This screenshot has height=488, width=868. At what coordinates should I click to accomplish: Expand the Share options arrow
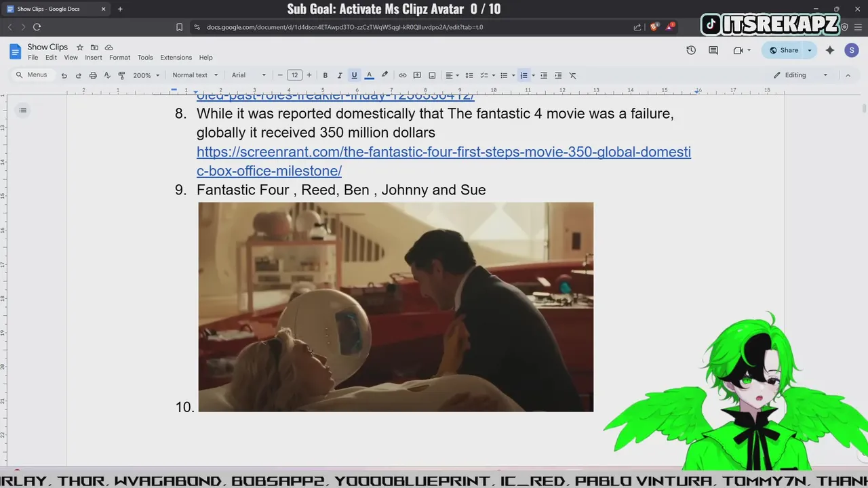[x=809, y=50]
